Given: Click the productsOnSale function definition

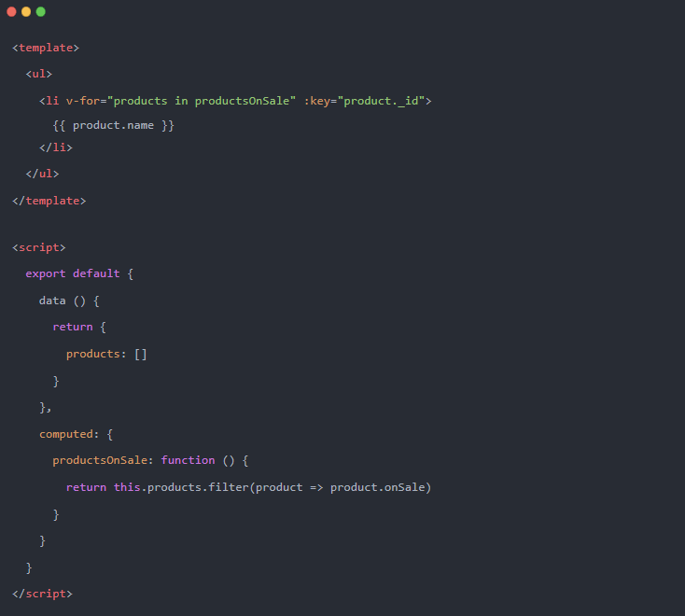Looking at the screenshot, I should pyautogui.click(x=150, y=460).
